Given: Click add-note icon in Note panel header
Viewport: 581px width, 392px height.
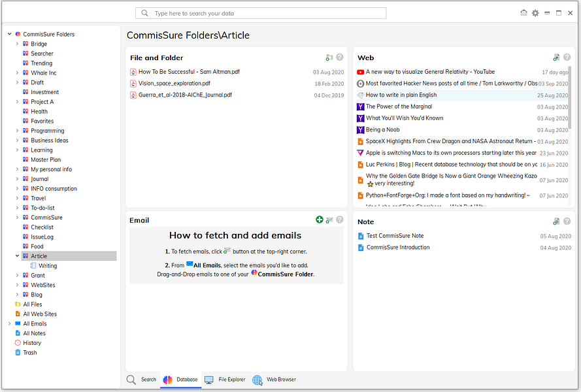Looking at the screenshot, I should pyautogui.click(x=556, y=221).
